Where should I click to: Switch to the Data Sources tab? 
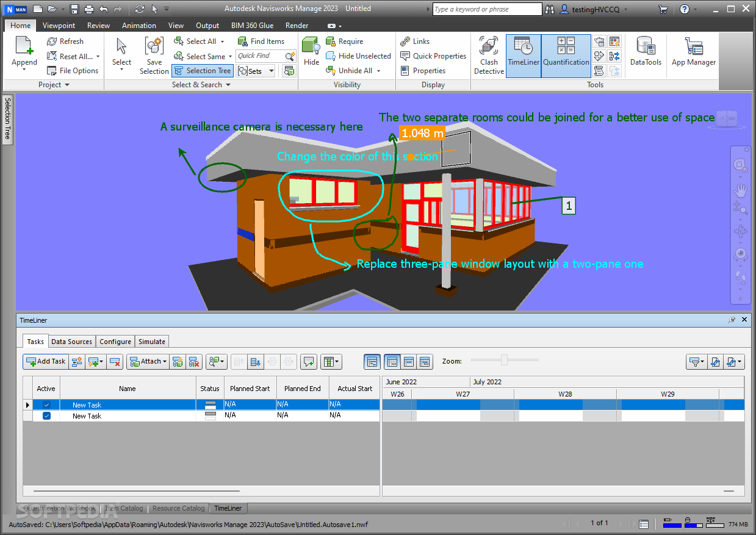coord(71,342)
